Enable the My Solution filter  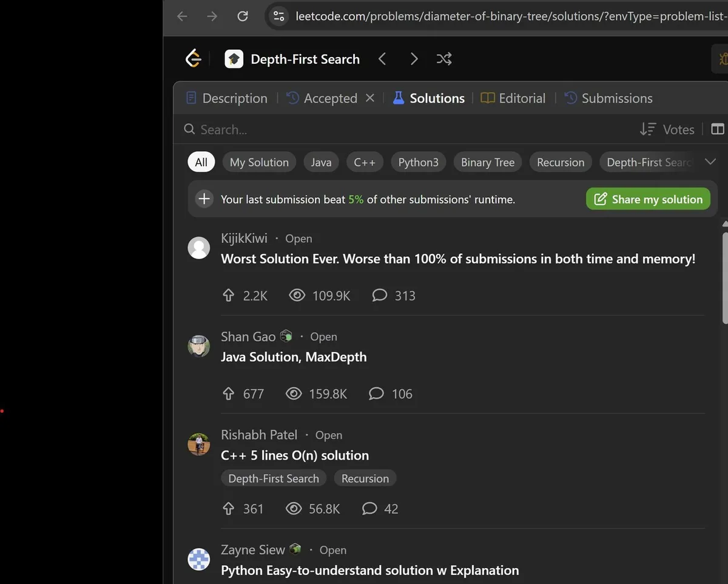point(259,162)
